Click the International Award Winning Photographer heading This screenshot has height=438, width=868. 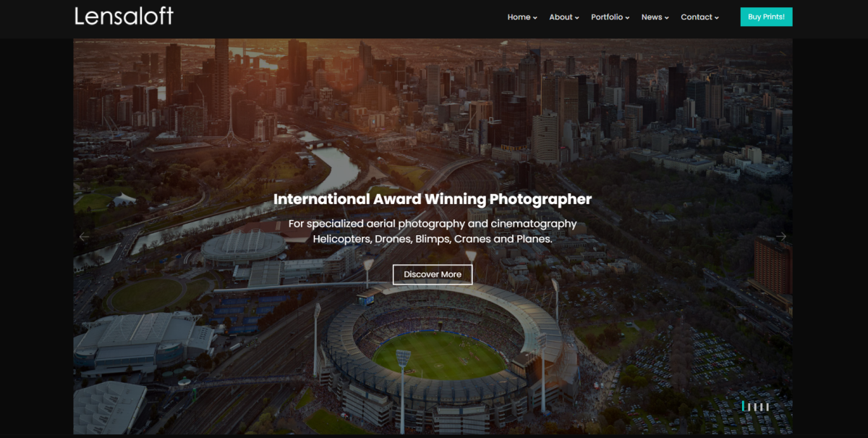click(433, 199)
